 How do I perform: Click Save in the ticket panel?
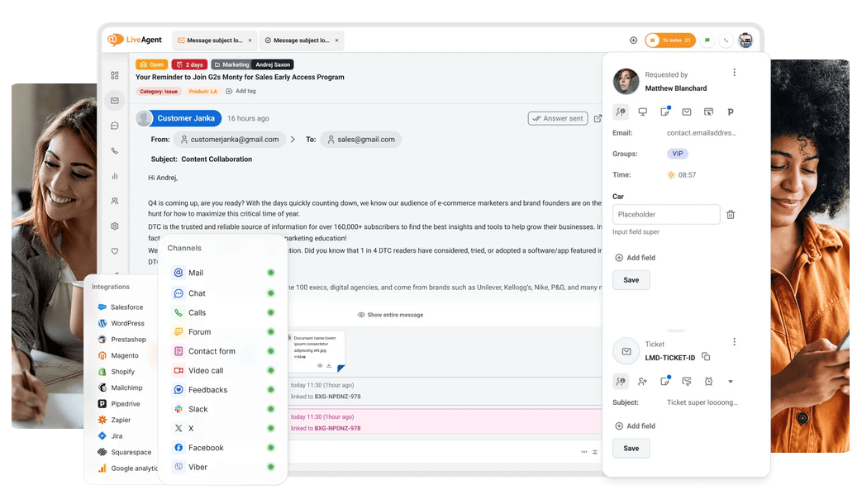point(631,449)
